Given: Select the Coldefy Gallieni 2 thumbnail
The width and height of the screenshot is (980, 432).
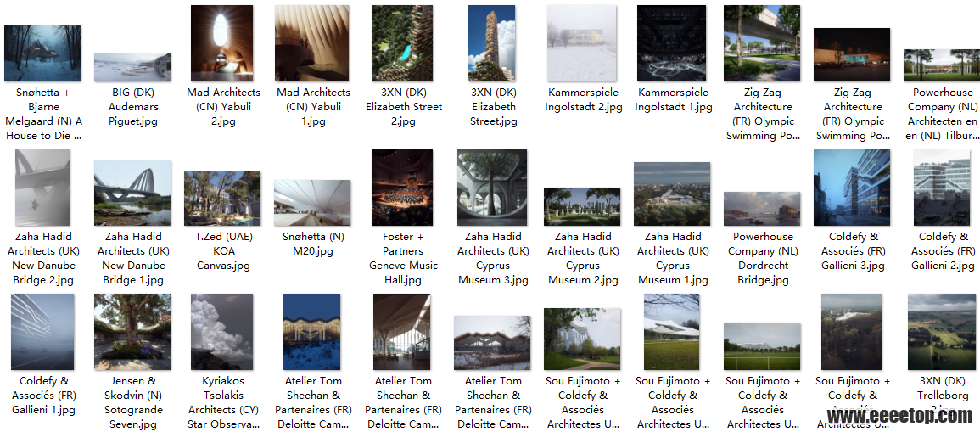Looking at the screenshot, I should coord(942,188).
